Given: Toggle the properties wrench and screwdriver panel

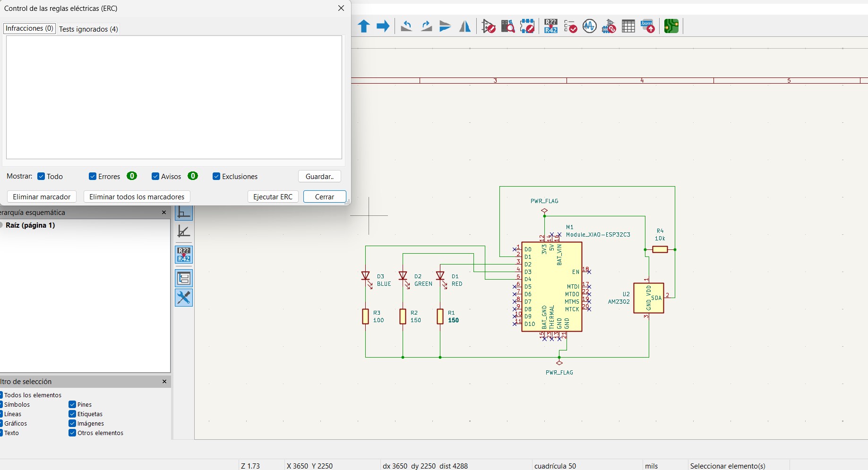Looking at the screenshot, I should coord(184,298).
